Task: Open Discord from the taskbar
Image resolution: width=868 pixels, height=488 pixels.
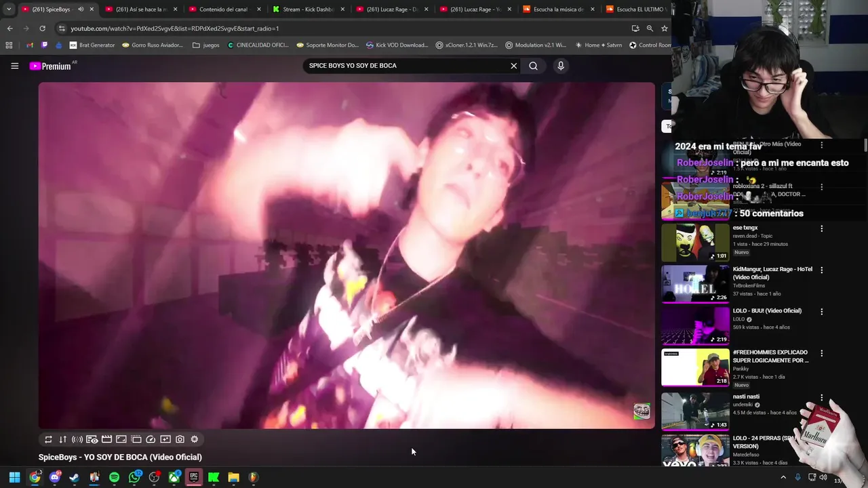Action: point(55,477)
